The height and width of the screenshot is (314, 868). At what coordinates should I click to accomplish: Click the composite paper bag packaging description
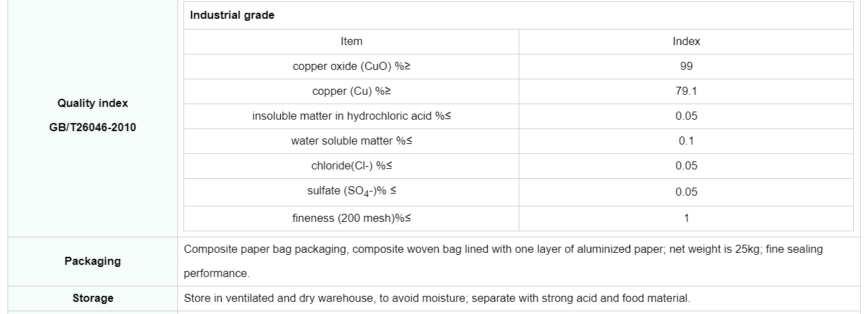(x=503, y=249)
